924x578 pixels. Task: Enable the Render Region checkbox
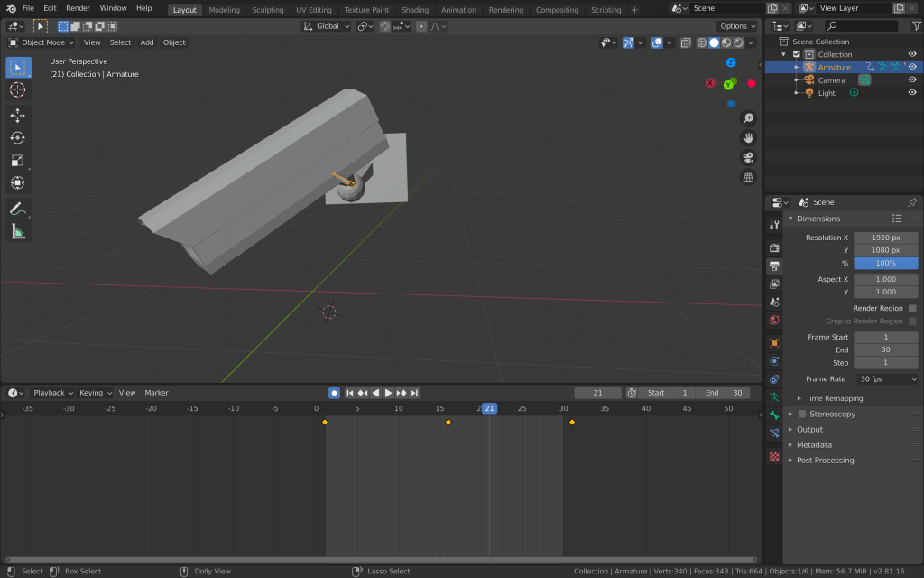(x=912, y=309)
